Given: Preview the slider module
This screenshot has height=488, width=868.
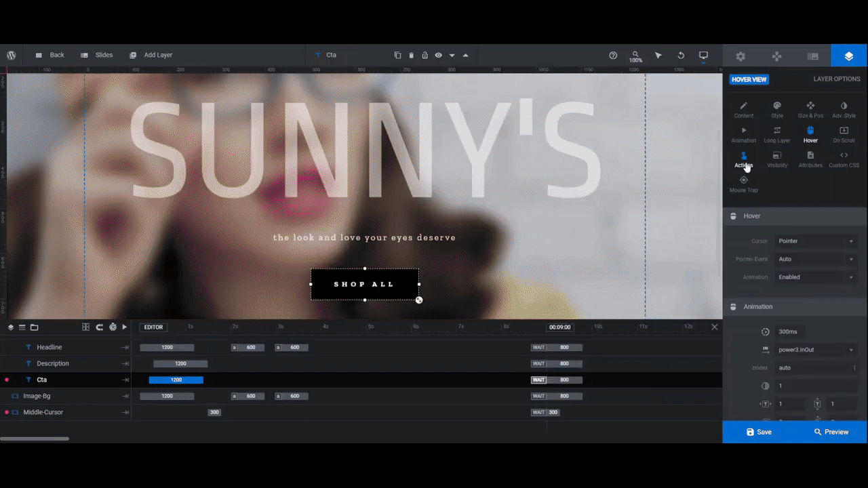Looking at the screenshot, I should click(x=831, y=432).
